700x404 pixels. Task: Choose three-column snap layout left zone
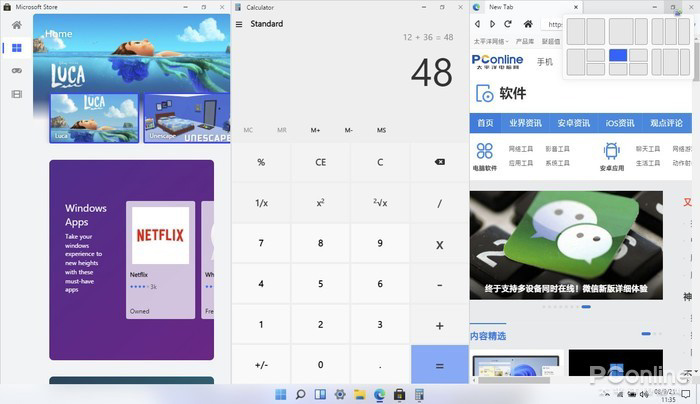(657, 31)
